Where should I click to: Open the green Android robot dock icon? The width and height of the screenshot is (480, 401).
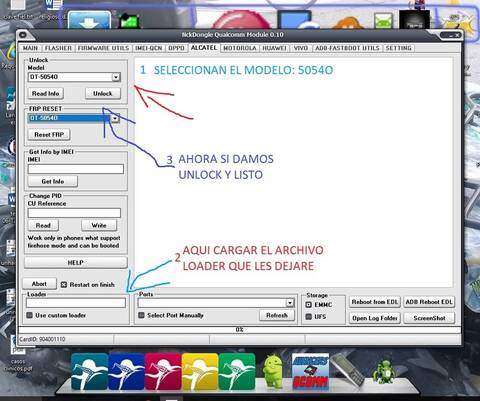tap(273, 371)
